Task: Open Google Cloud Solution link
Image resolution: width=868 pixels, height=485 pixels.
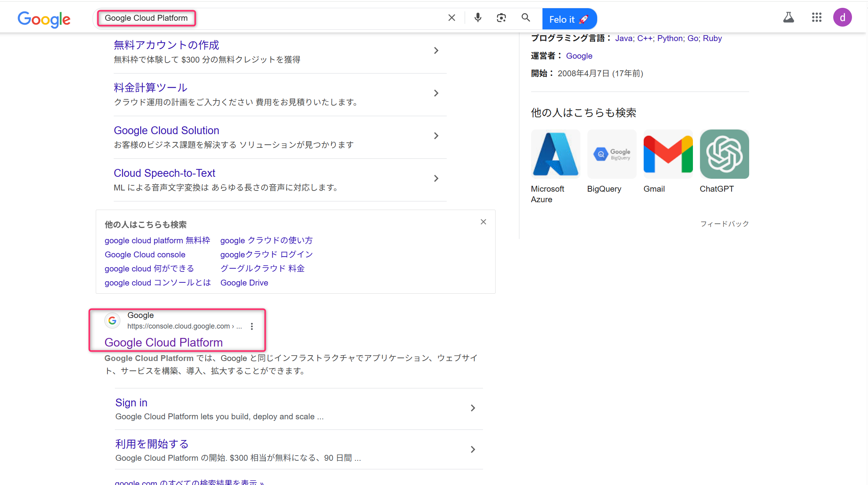Action: point(166,130)
